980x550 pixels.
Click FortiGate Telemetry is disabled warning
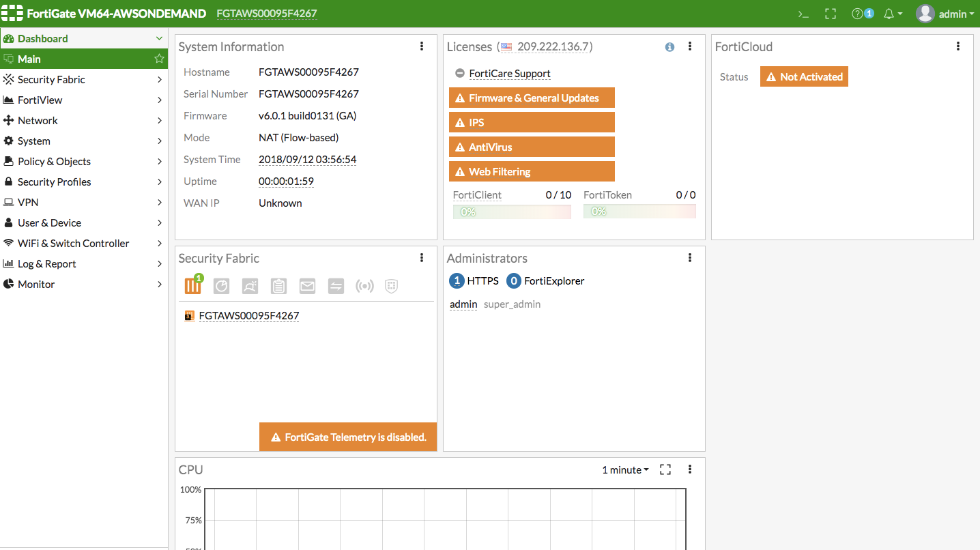pyautogui.click(x=348, y=437)
